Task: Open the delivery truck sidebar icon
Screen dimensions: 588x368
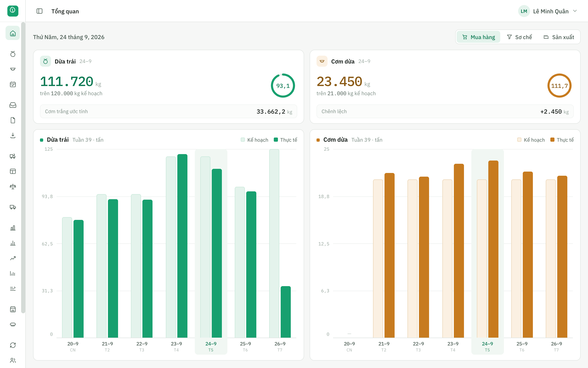Action: pos(13,207)
